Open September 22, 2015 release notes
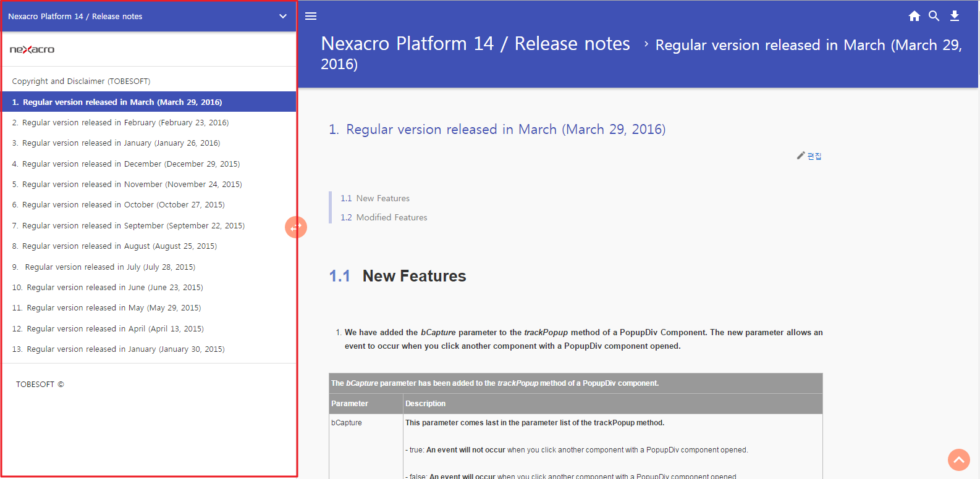Viewport: 980px width, 479px height. (129, 225)
